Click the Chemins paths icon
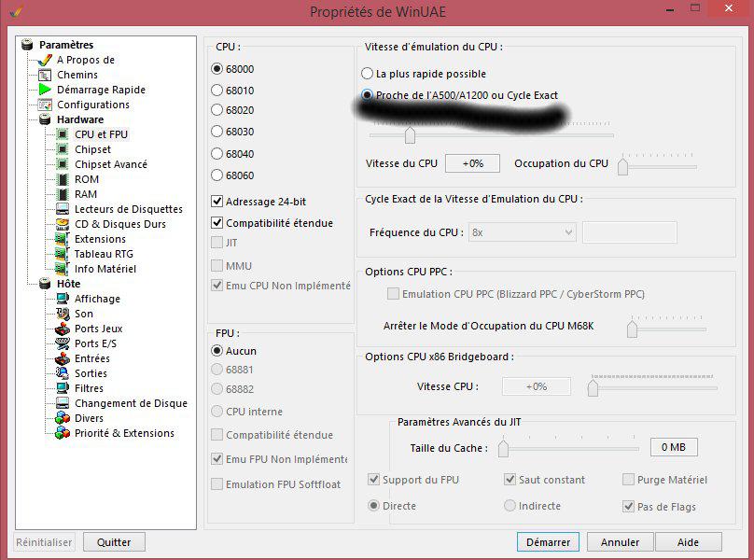This screenshot has height=560, width=754. click(45, 75)
